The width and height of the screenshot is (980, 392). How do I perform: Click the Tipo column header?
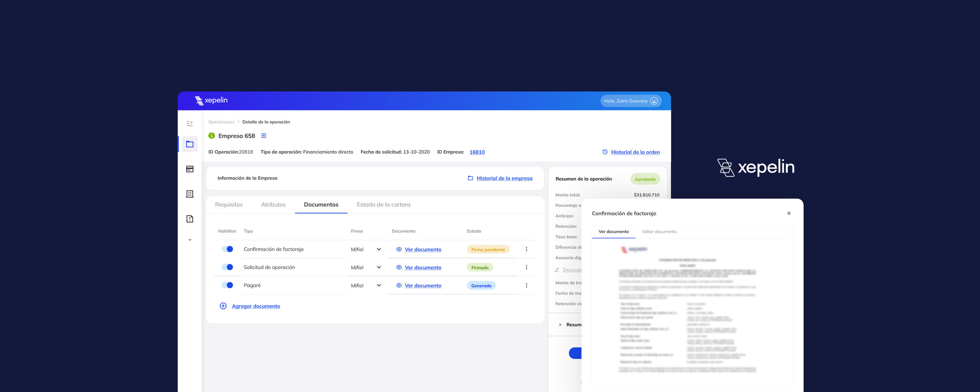pyautogui.click(x=248, y=231)
